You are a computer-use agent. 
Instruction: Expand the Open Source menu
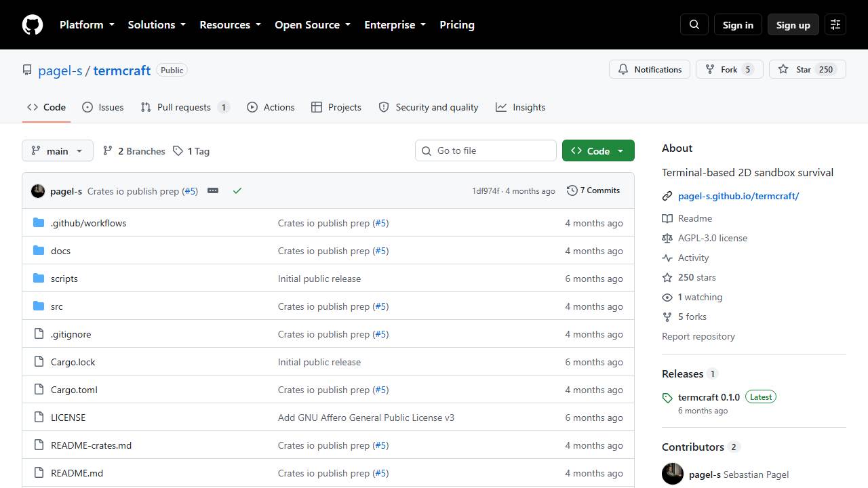[313, 24]
